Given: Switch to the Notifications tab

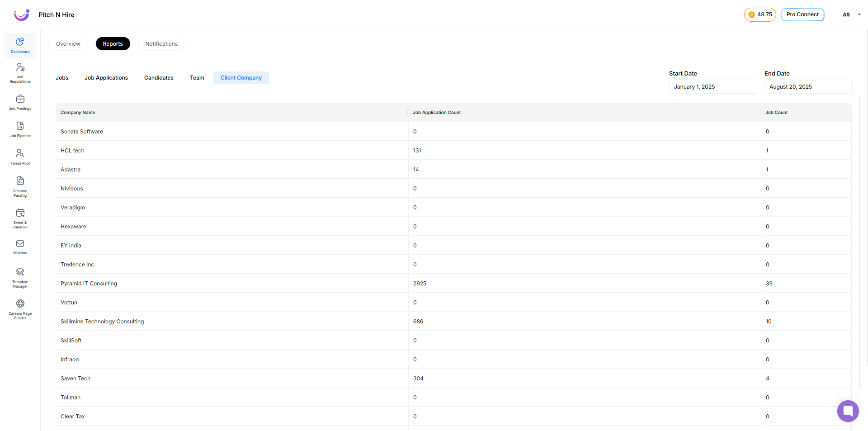Looking at the screenshot, I should pos(161,44).
